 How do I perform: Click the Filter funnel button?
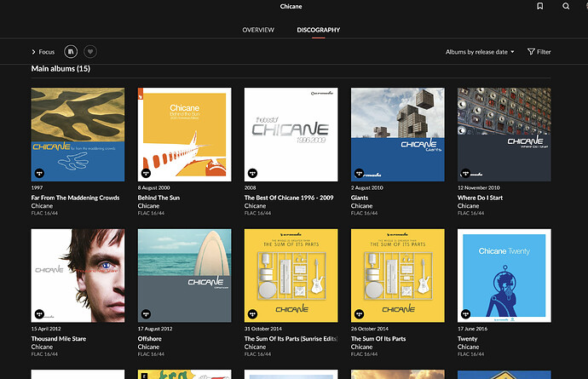point(539,52)
